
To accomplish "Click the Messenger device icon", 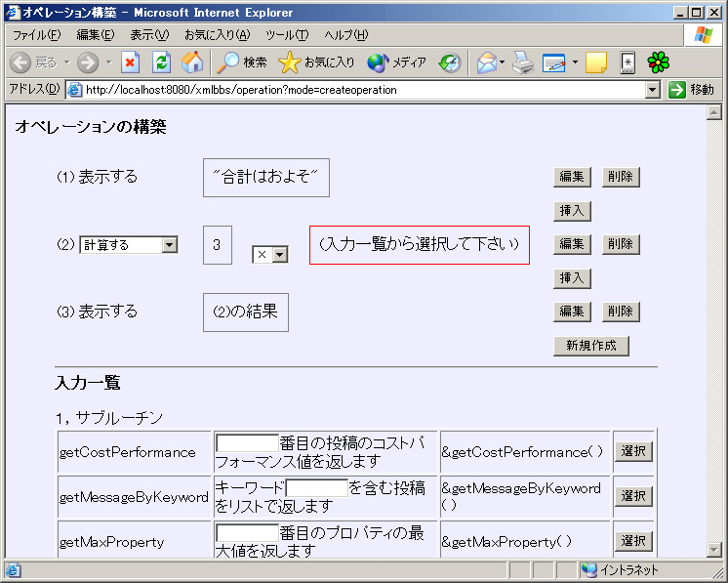I will (x=627, y=62).
